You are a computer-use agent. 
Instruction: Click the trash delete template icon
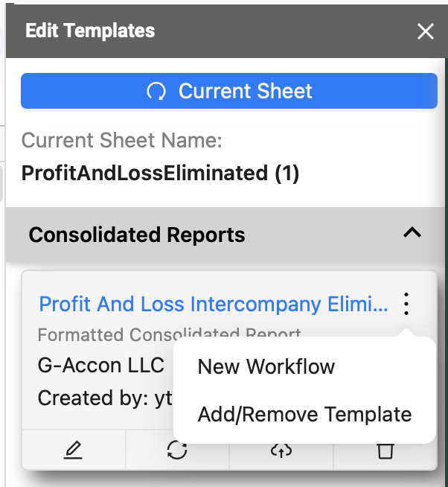(x=385, y=451)
